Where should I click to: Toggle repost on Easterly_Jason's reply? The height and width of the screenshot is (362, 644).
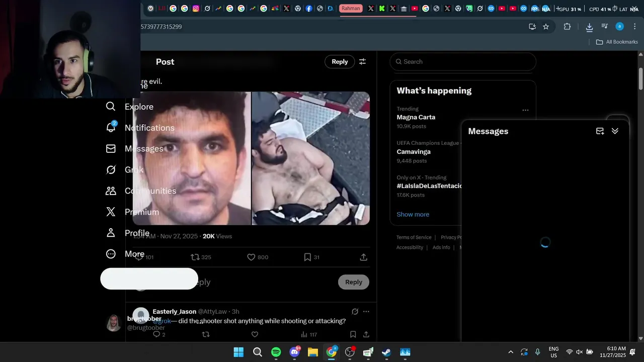[205, 334]
